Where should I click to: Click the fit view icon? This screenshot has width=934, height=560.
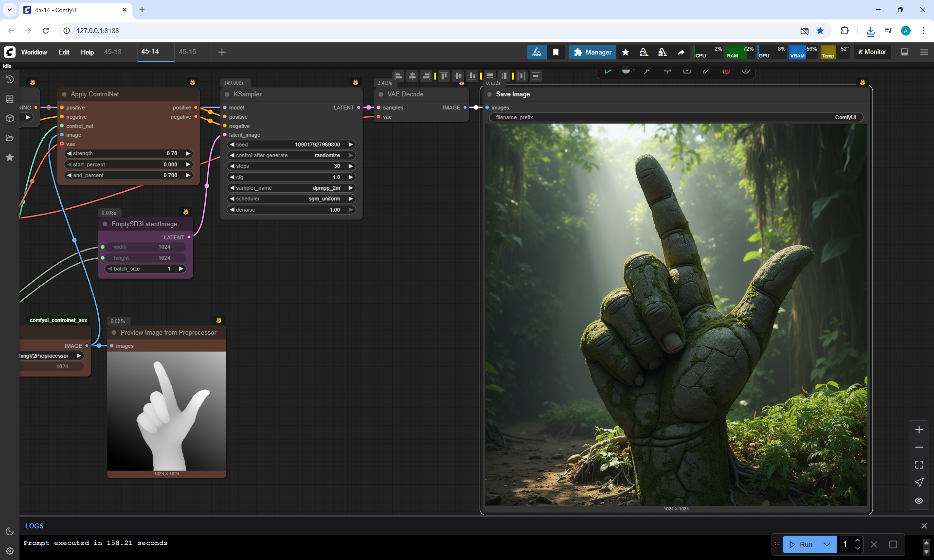coord(918,465)
